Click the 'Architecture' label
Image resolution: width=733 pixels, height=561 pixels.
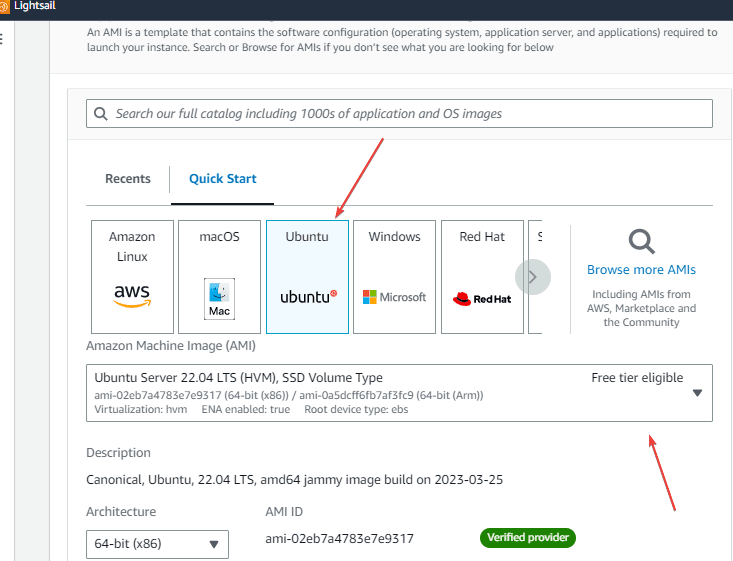[121, 512]
